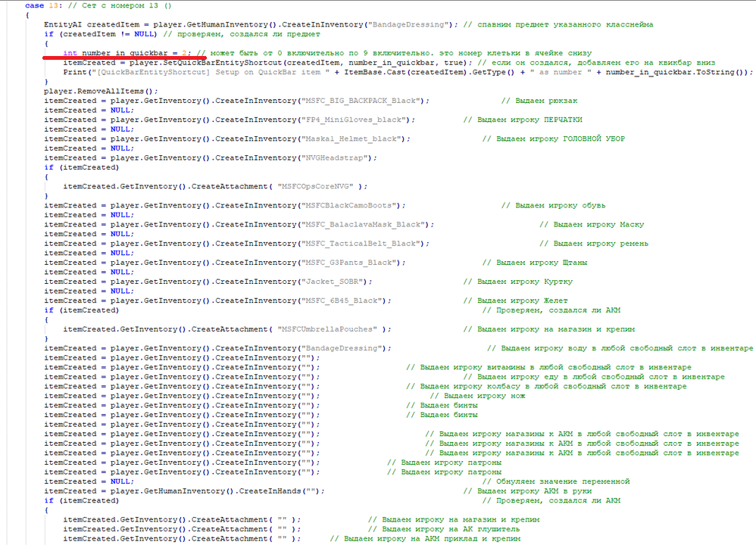Click the comment "Обнуляем значение переменной"
Image resolution: width=756 pixels, height=545 pixels.
pos(556,482)
